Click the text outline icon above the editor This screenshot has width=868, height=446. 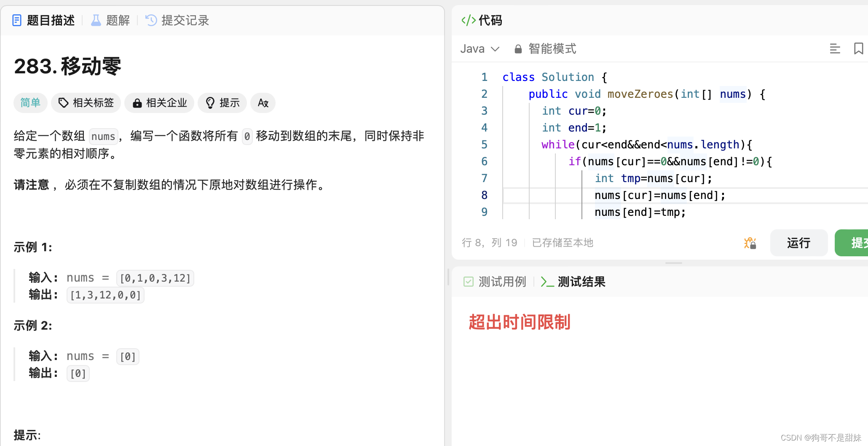click(x=835, y=48)
